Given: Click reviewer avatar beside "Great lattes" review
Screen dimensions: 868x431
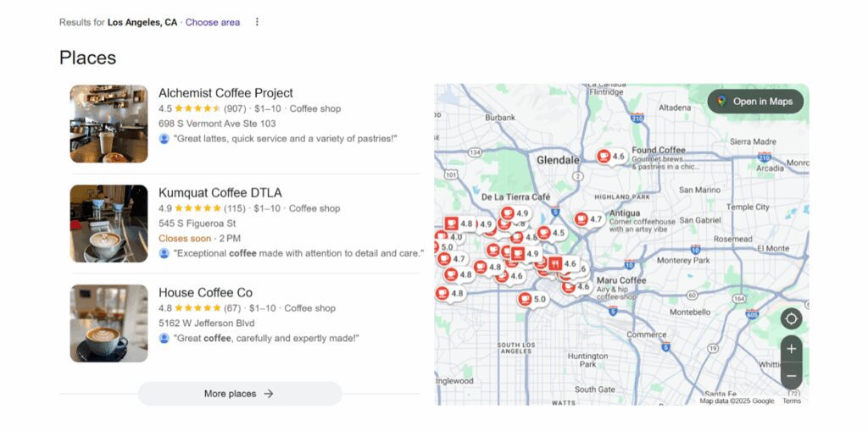Looking at the screenshot, I should point(164,139).
